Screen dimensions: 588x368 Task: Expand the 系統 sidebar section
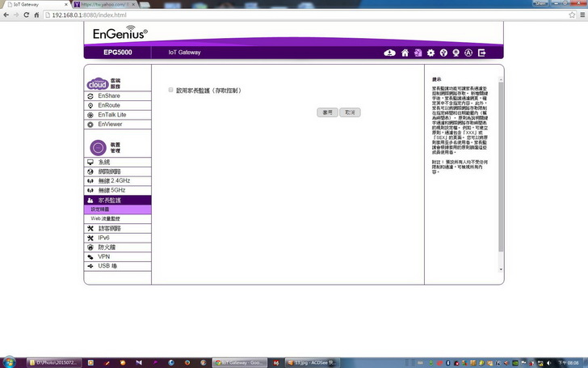(x=106, y=163)
